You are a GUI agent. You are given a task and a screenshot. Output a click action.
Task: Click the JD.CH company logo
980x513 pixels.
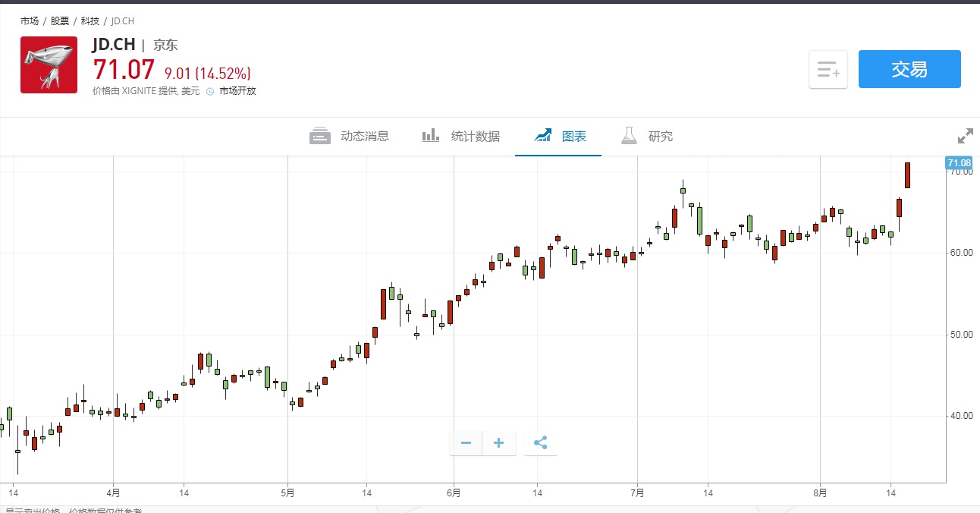click(49, 65)
